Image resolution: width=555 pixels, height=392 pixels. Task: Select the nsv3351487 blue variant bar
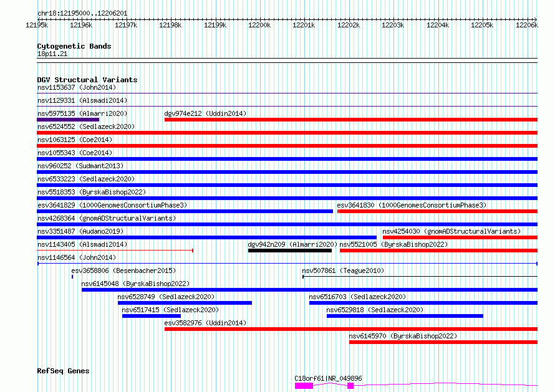coord(206,237)
